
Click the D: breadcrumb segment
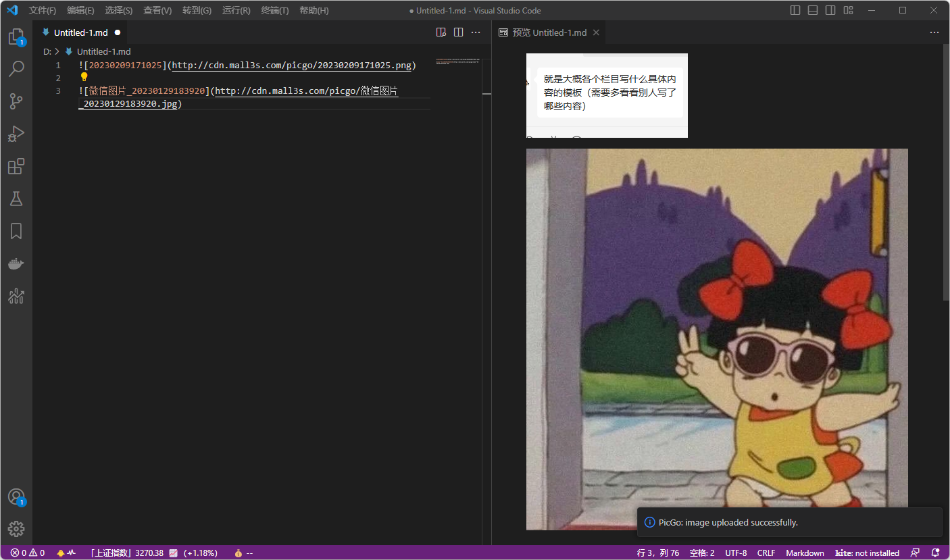pyautogui.click(x=47, y=51)
